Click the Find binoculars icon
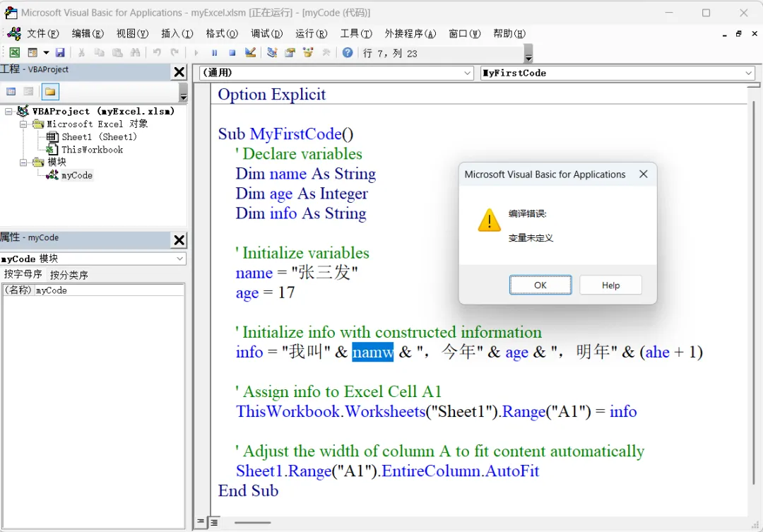This screenshot has height=532, width=763. [x=135, y=52]
